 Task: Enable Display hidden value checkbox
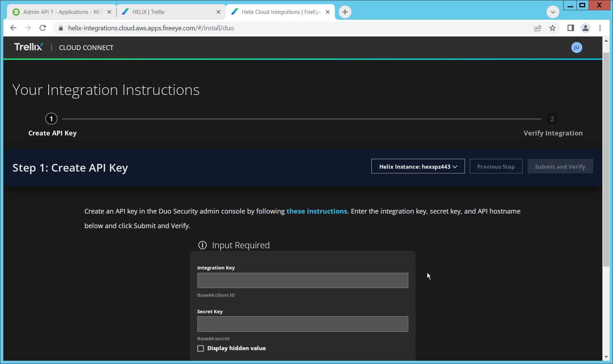201,348
